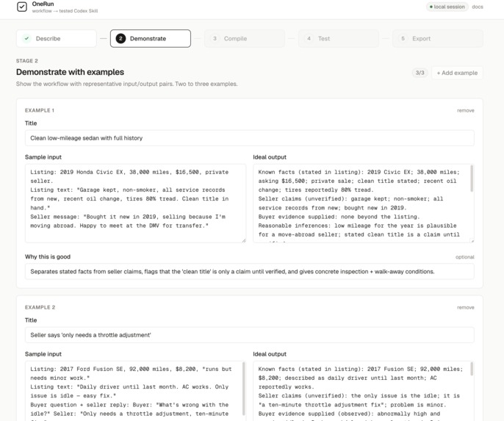This screenshot has height=421, width=504.
Task: Click the EXAMPLE 1 label
Action: (40, 110)
